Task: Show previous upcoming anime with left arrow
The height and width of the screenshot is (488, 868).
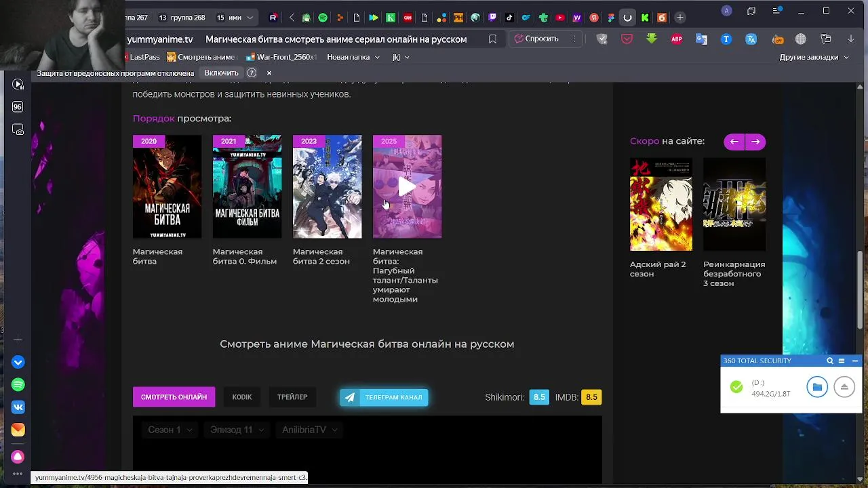Action: 734,142
